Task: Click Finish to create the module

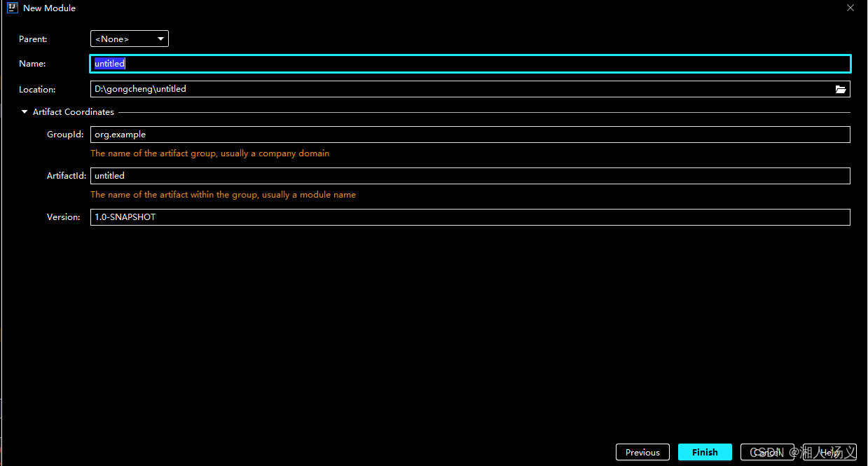Action: [x=705, y=453]
